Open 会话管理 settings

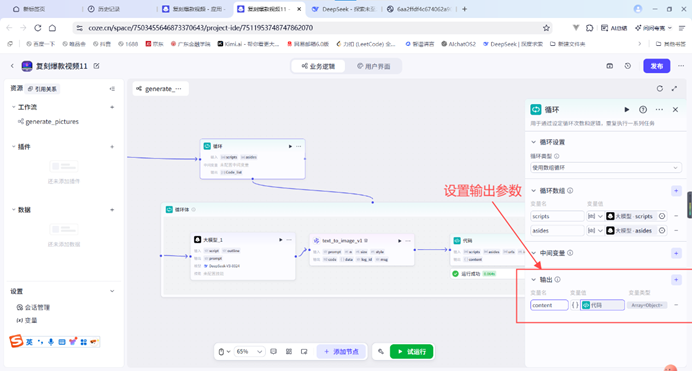point(34,307)
